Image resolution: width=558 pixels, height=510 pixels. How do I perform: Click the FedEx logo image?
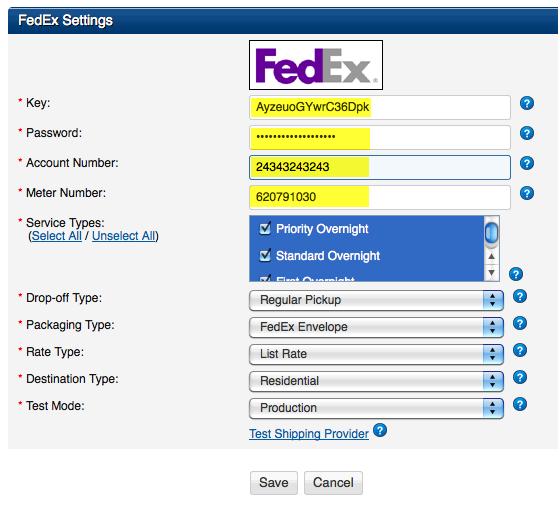pos(316,65)
